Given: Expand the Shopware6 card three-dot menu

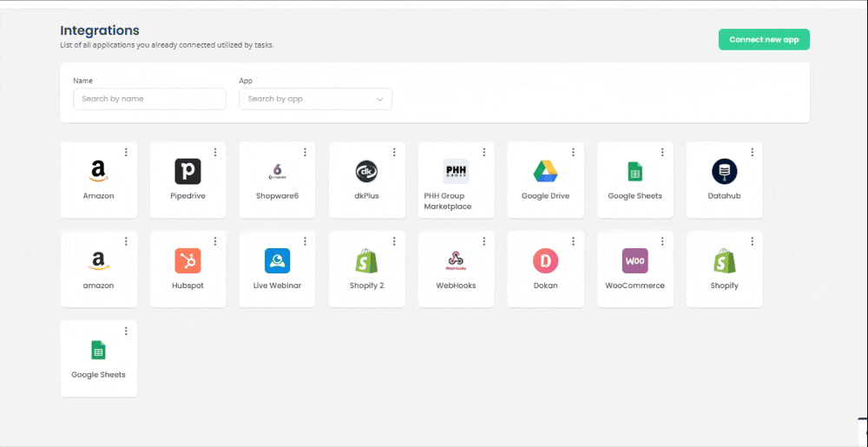Looking at the screenshot, I should [305, 152].
